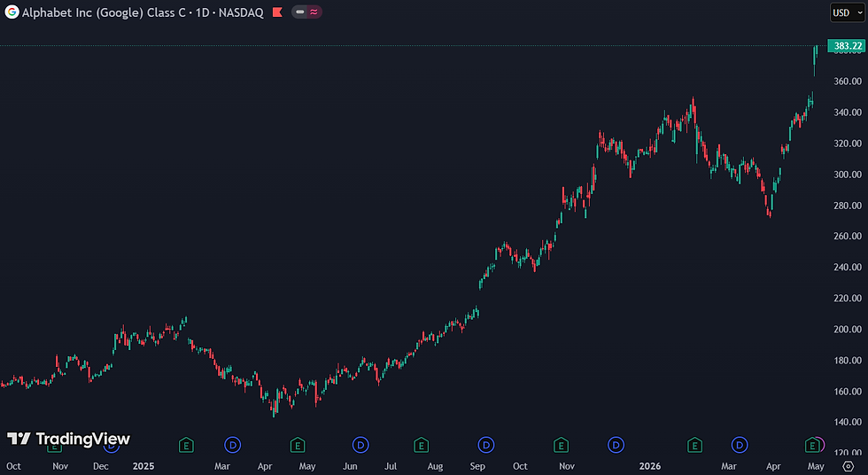Viewport: 868px width, 475px height.
Task: Click the 140.00 price axis label
Action: [849, 422]
